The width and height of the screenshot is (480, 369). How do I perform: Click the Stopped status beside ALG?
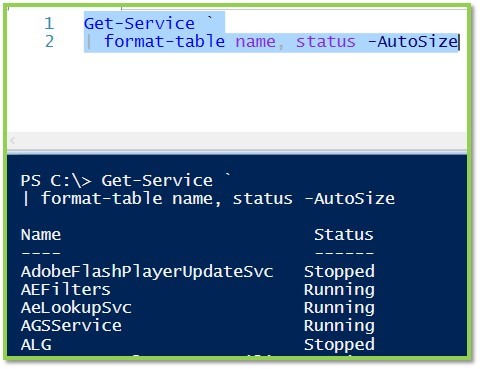339,344
